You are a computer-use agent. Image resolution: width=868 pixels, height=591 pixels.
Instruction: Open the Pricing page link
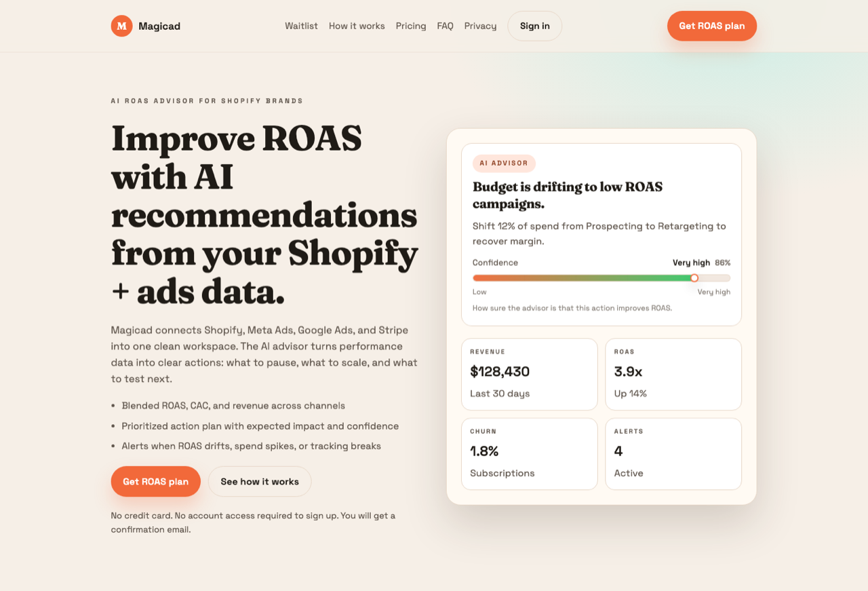click(411, 26)
